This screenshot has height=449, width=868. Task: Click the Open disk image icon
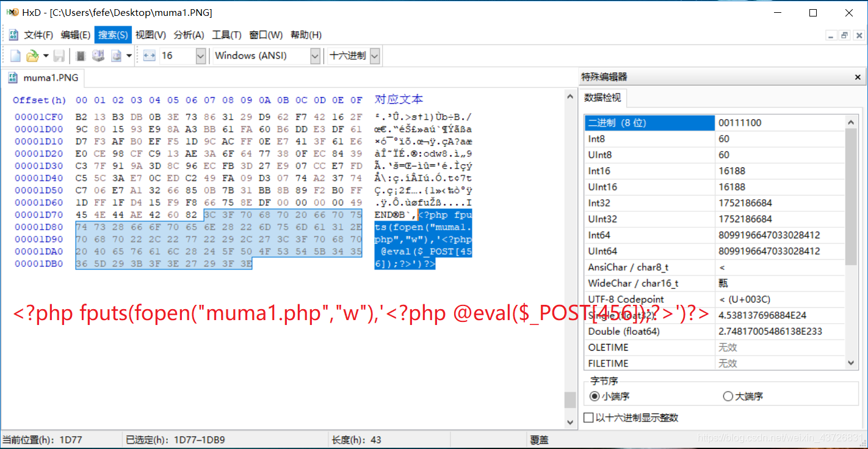pos(116,56)
